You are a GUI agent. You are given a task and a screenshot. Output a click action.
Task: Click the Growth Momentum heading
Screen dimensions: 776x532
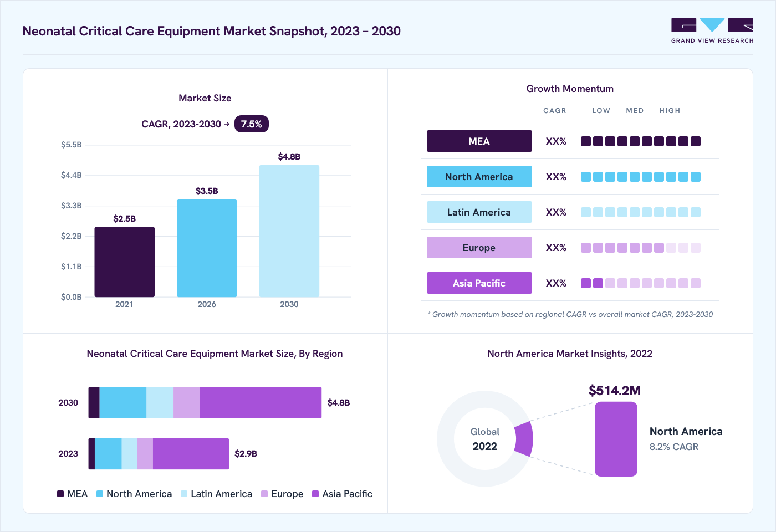(x=570, y=89)
